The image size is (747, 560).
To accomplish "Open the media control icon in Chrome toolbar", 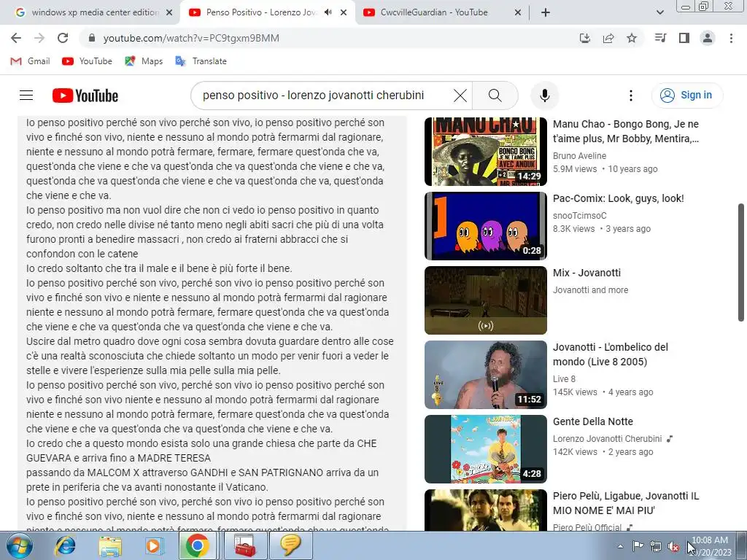I will click(660, 38).
